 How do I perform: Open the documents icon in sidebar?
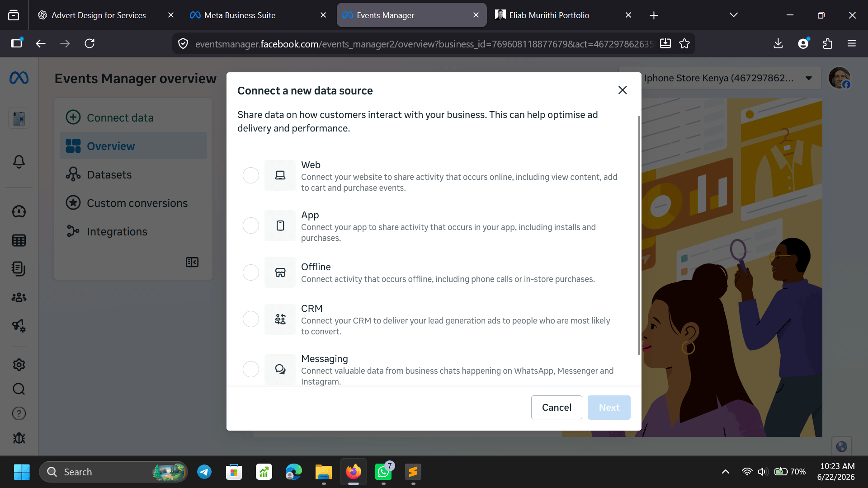tap(19, 269)
